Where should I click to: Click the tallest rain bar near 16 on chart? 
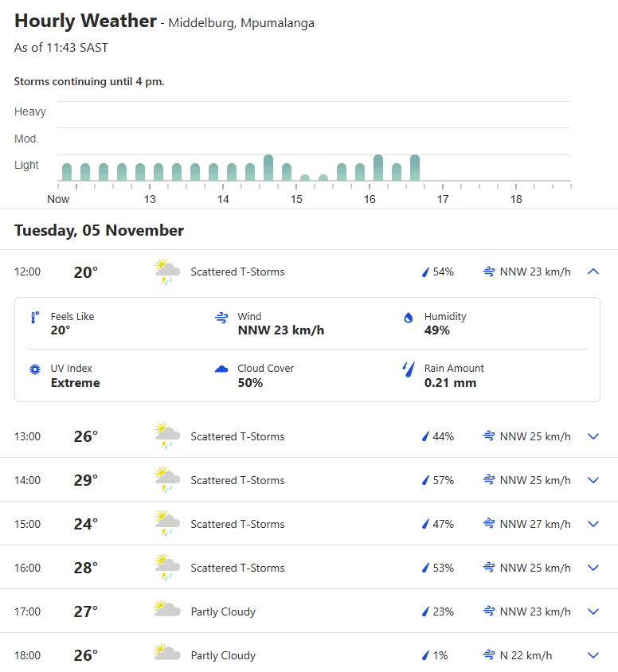(x=378, y=167)
